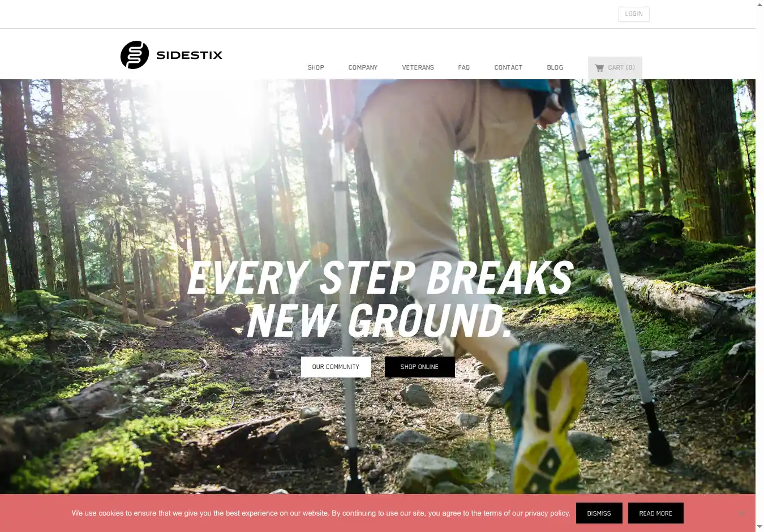This screenshot has height=532, width=764.
Task: Open the CART (0) button
Action: click(615, 68)
